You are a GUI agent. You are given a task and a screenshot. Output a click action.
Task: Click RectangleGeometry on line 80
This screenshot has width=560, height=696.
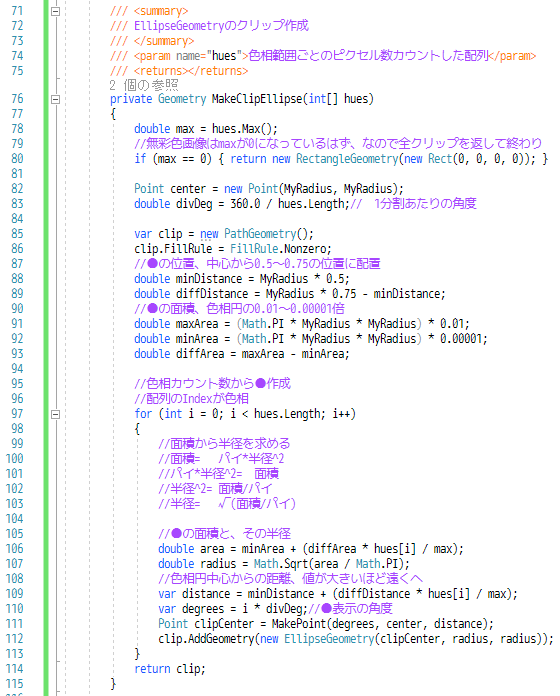(347, 159)
